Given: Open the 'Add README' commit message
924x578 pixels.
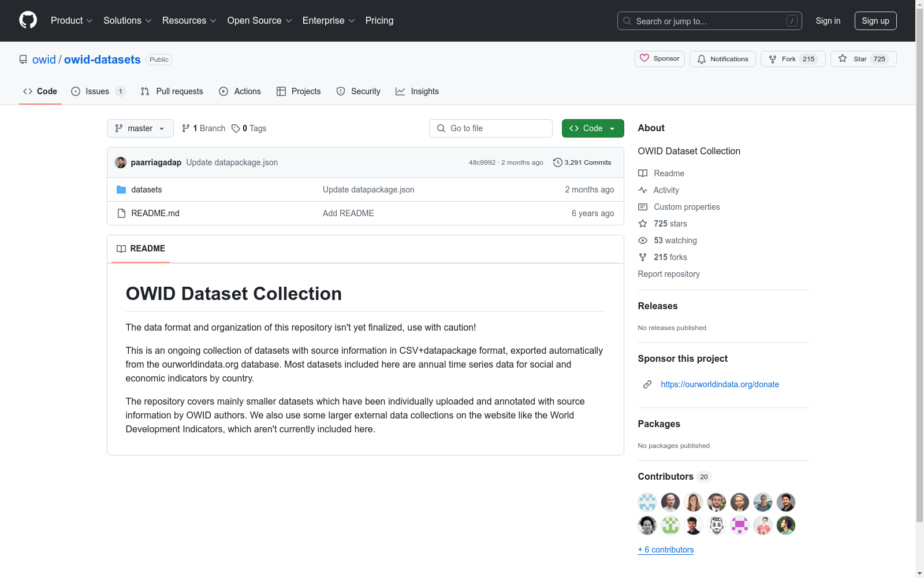Looking at the screenshot, I should pos(348,213).
